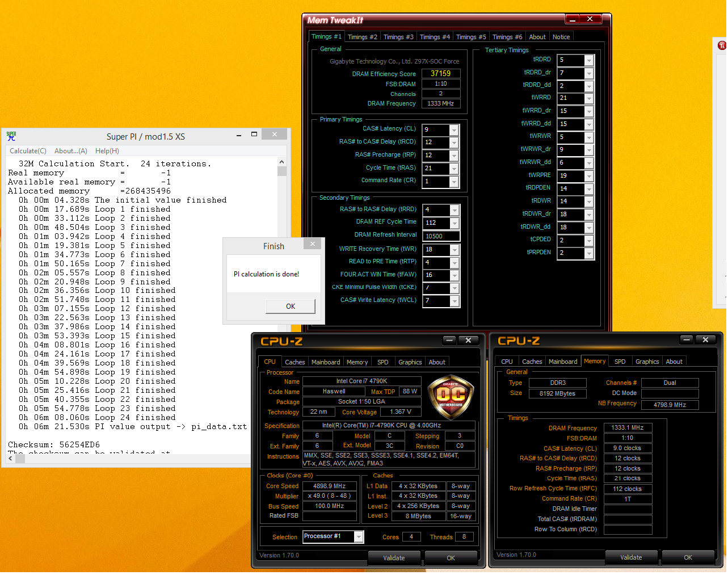Open the tWRPRE tertiary timing dropdown
Image resolution: width=728 pixels, height=575 pixels.
coord(589,177)
